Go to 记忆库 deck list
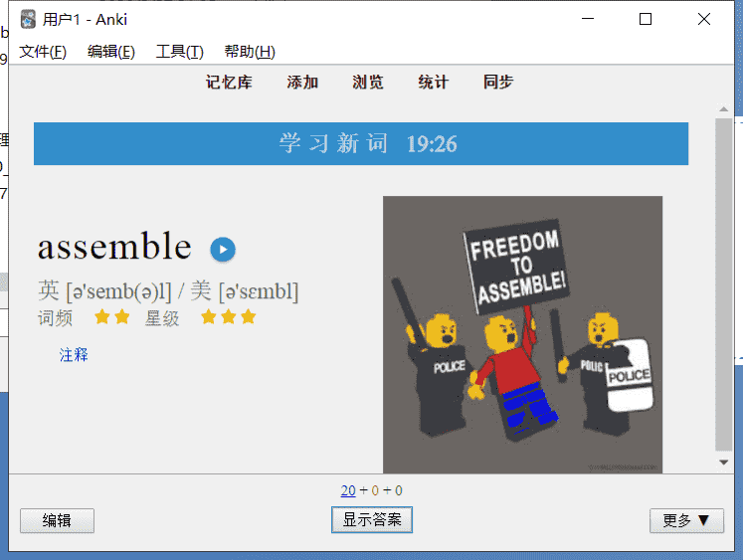The width and height of the screenshot is (743, 560). [229, 82]
